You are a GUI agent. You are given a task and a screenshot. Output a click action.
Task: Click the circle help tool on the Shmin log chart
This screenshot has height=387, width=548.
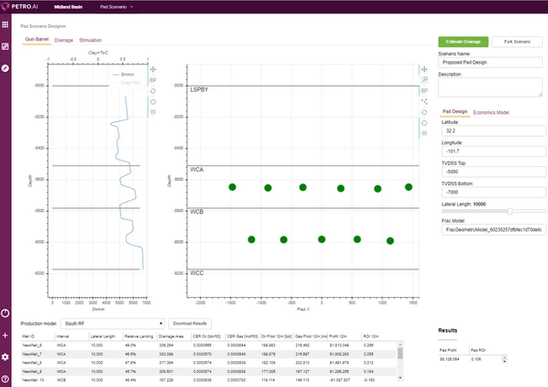coord(153,102)
